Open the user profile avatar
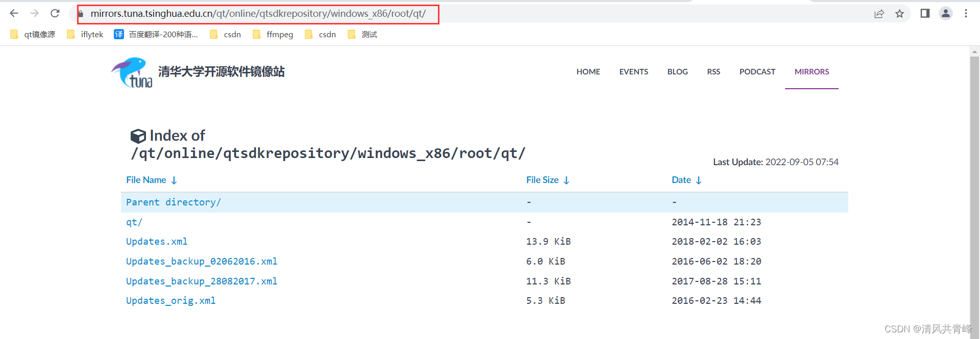This screenshot has height=339, width=980. point(946,13)
